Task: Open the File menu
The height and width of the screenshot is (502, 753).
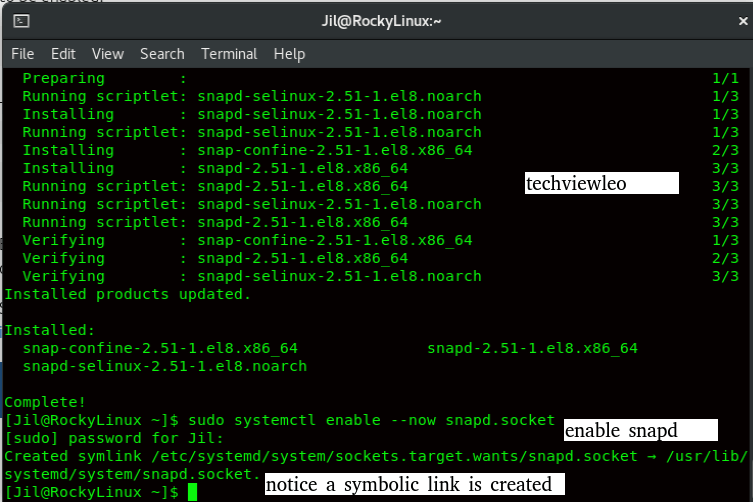Action: [23, 54]
